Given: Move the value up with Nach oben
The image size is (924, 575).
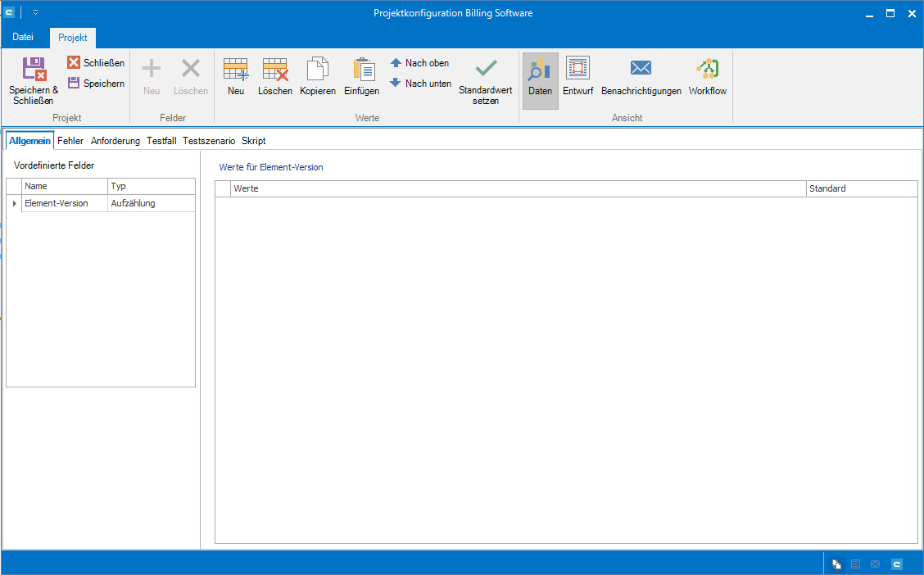Looking at the screenshot, I should [x=419, y=63].
